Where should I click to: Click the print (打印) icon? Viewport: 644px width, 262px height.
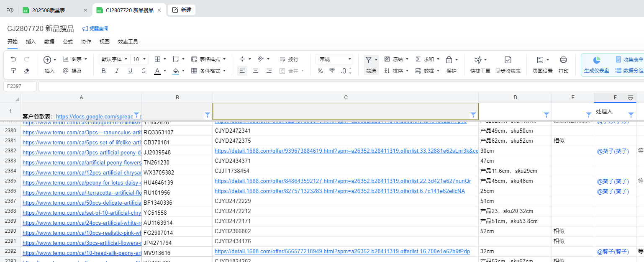point(563,60)
